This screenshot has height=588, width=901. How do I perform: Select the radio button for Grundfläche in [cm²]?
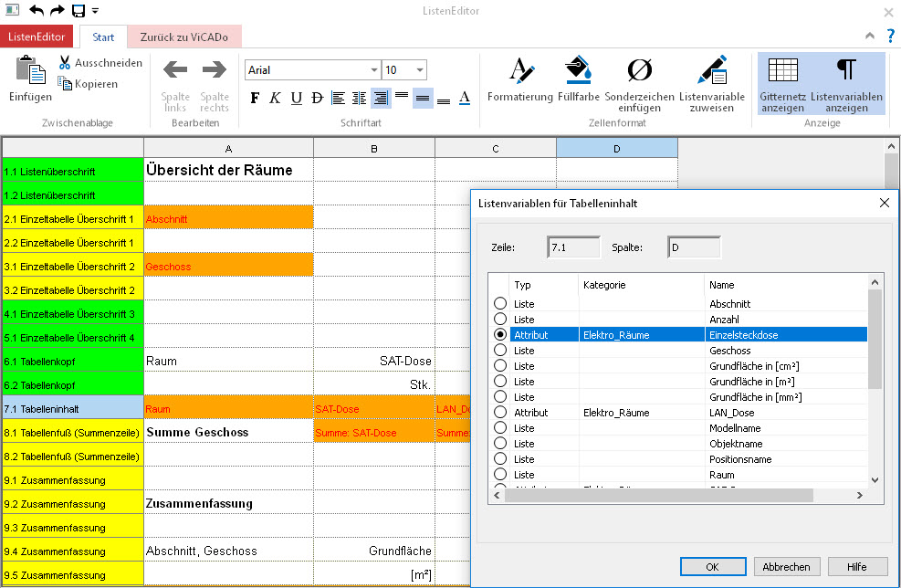point(500,365)
